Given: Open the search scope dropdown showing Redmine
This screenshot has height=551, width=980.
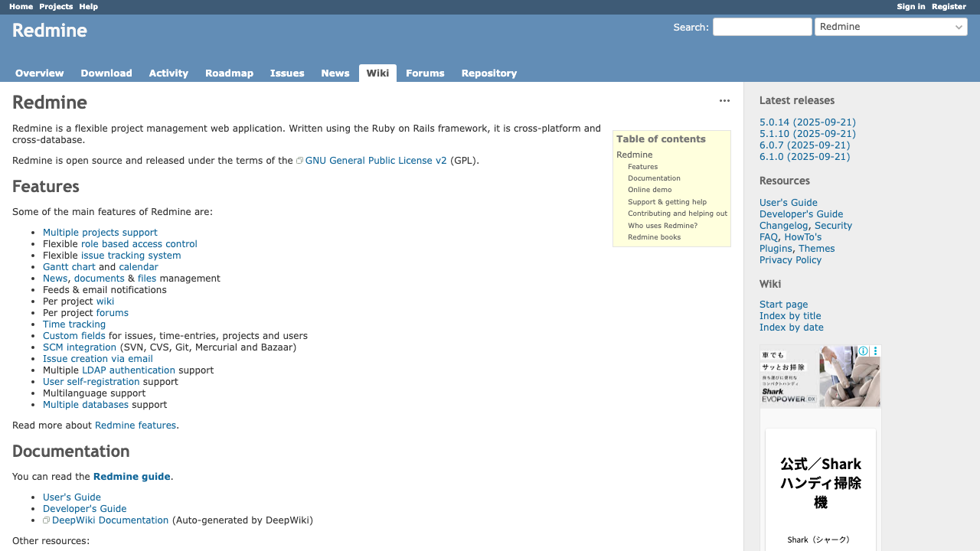Looking at the screenshot, I should click(890, 26).
